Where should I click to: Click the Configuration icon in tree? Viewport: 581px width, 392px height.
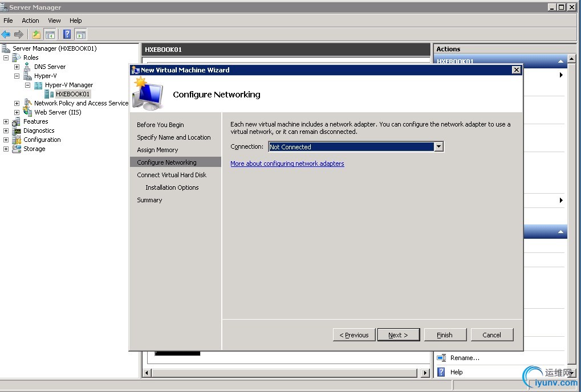(17, 140)
